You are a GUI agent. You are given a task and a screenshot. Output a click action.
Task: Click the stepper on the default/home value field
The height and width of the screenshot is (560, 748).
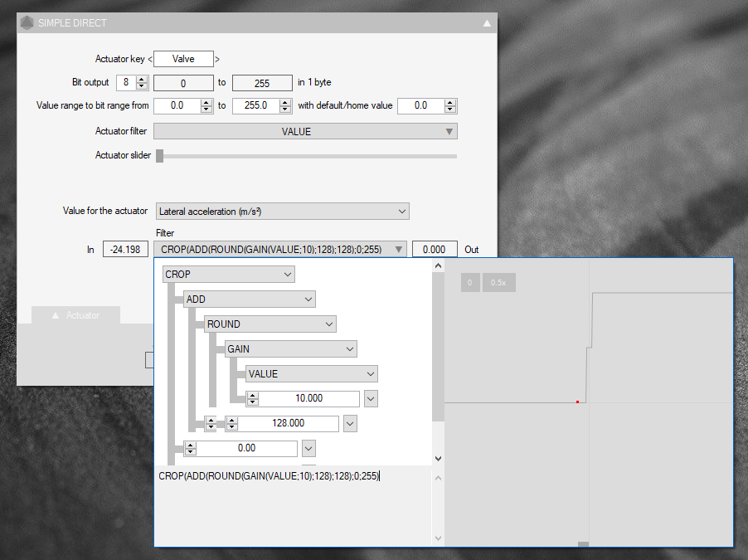click(449, 105)
